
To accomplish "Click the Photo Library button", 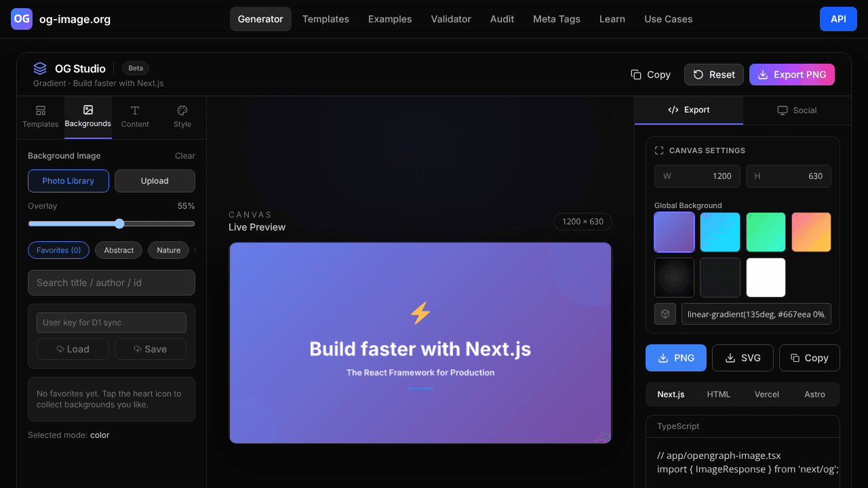I will coord(68,181).
